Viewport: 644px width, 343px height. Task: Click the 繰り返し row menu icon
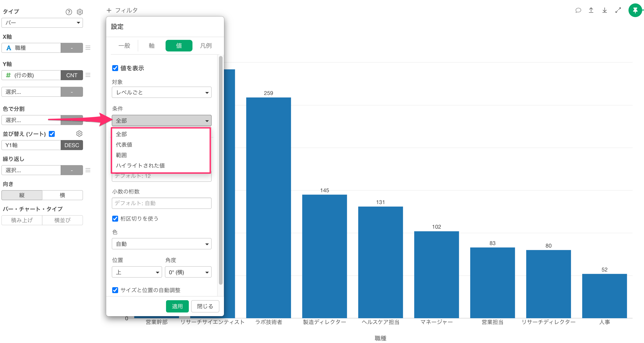[88, 170]
